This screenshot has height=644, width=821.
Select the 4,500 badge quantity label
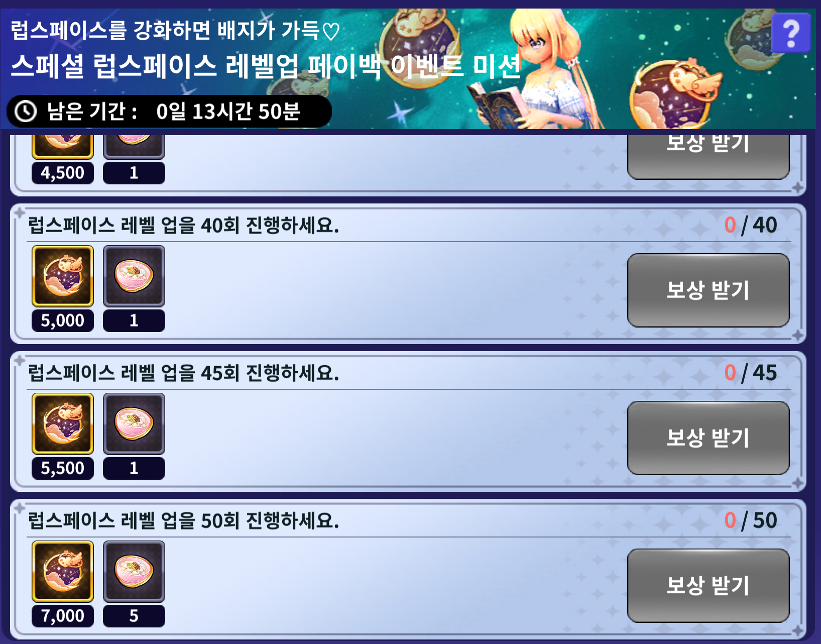pos(63,173)
